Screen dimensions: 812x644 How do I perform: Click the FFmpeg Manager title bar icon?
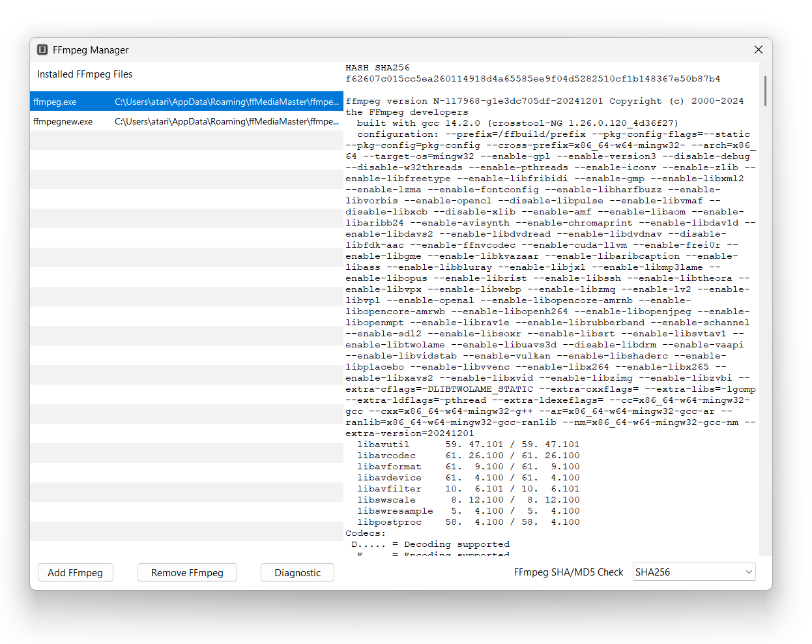42,50
